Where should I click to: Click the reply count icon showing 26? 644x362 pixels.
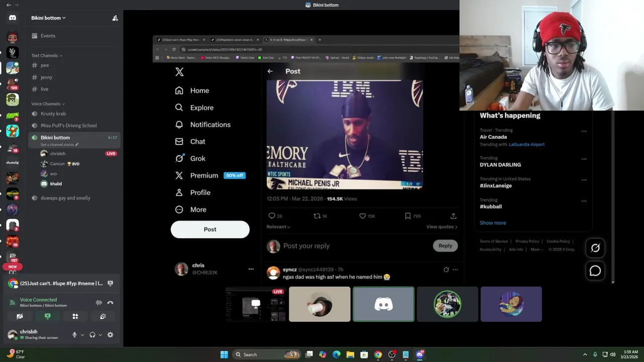(272, 216)
